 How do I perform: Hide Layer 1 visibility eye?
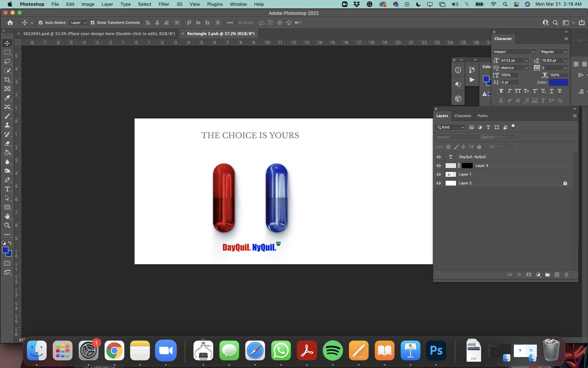439,175
